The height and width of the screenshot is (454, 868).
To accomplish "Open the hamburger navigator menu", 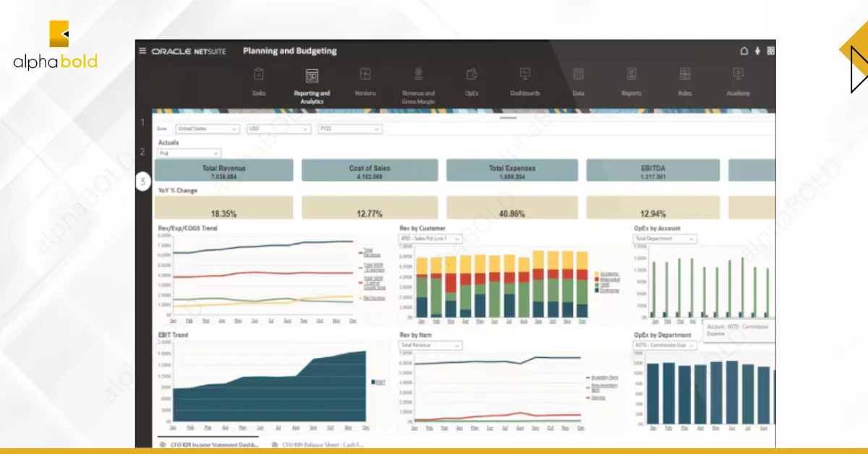I will tap(142, 51).
